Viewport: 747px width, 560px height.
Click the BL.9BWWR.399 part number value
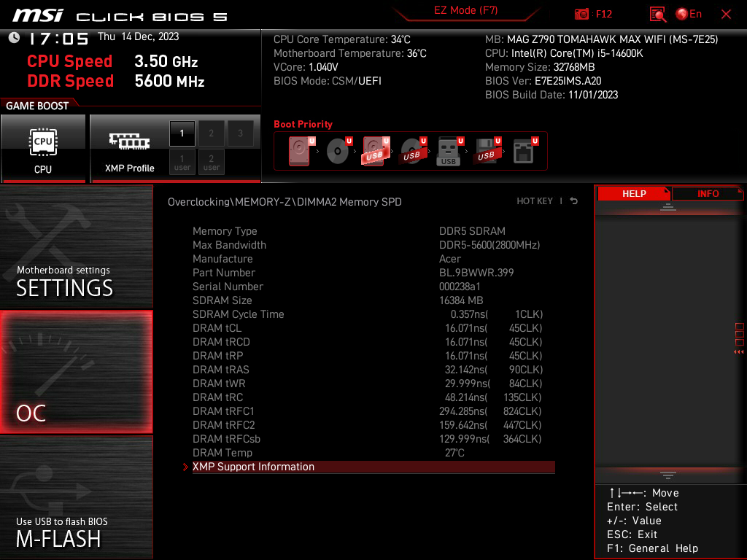(x=476, y=273)
